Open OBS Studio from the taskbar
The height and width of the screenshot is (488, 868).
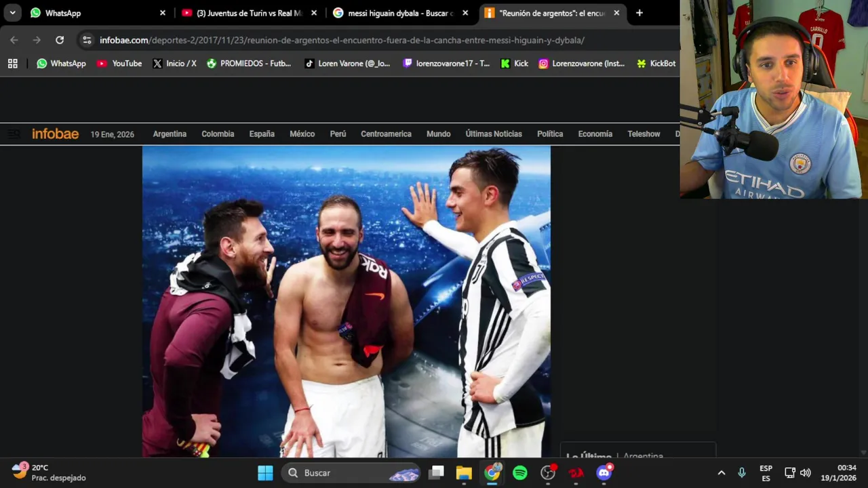point(548,473)
